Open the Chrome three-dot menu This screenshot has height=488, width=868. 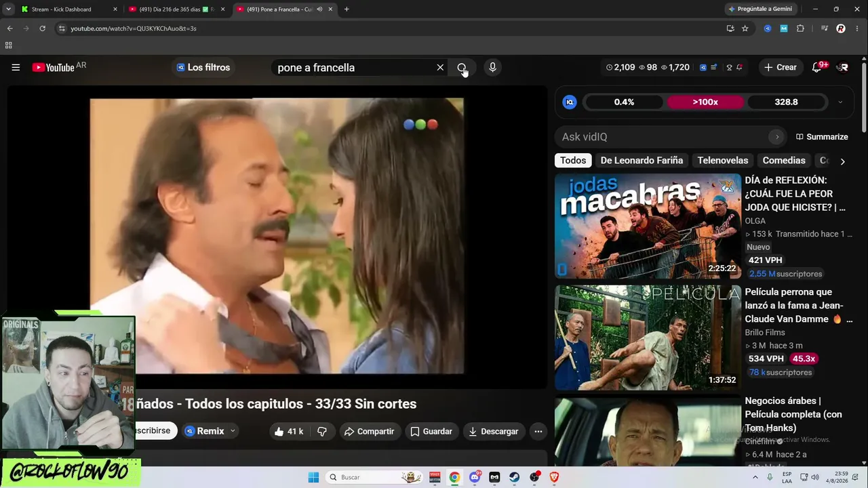(x=857, y=28)
